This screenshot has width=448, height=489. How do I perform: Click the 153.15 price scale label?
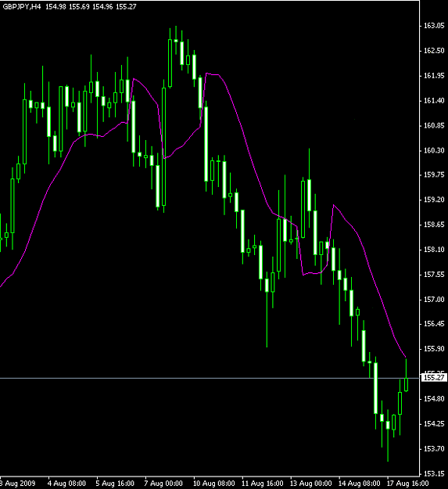tap(434, 473)
